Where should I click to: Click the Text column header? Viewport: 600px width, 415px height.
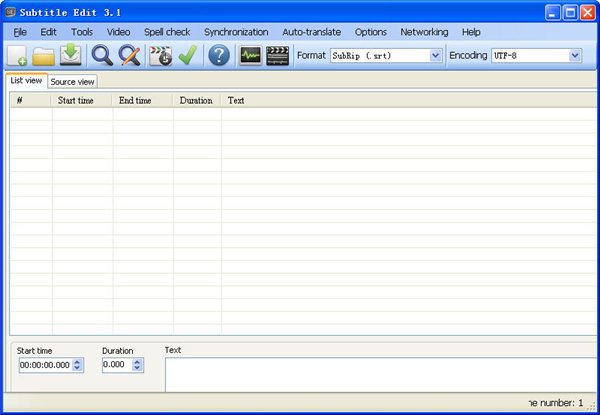(408, 101)
